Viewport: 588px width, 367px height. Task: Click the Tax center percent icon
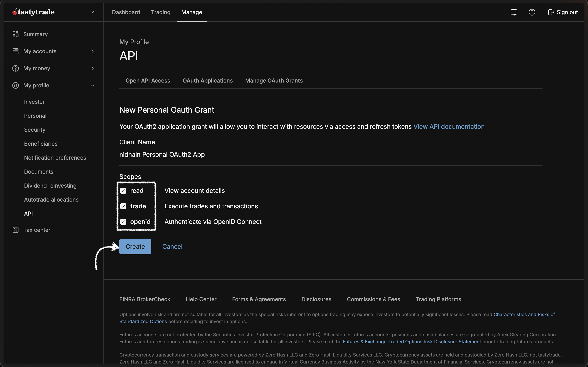click(16, 230)
